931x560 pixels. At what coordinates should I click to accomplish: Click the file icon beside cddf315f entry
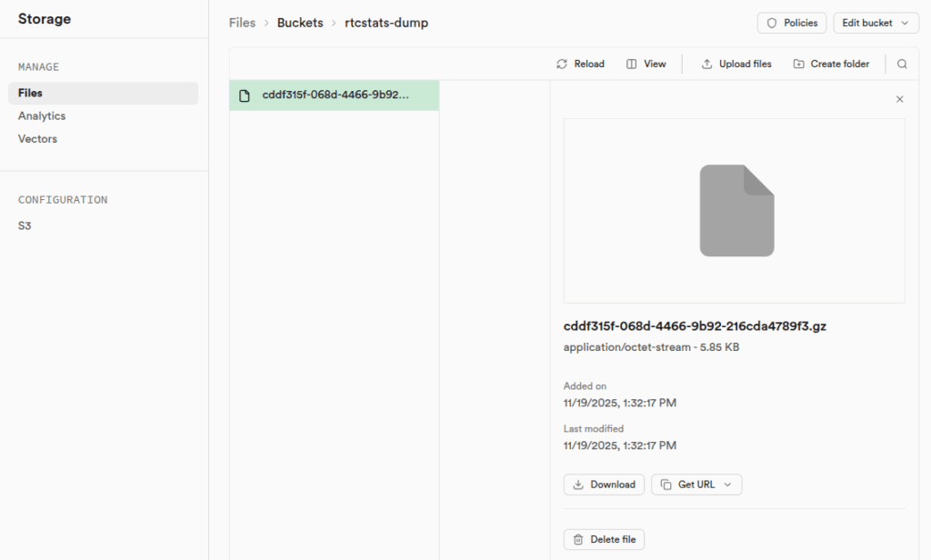[x=244, y=95]
